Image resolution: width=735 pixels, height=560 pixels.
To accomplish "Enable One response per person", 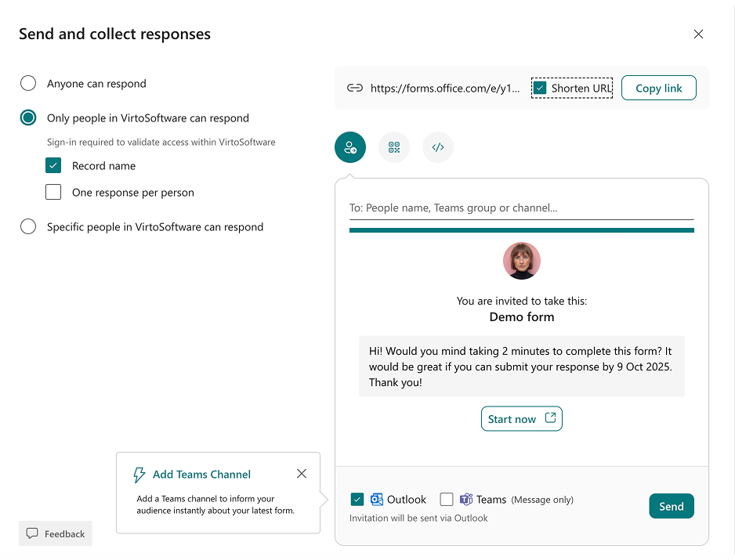I will click(x=53, y=192).
